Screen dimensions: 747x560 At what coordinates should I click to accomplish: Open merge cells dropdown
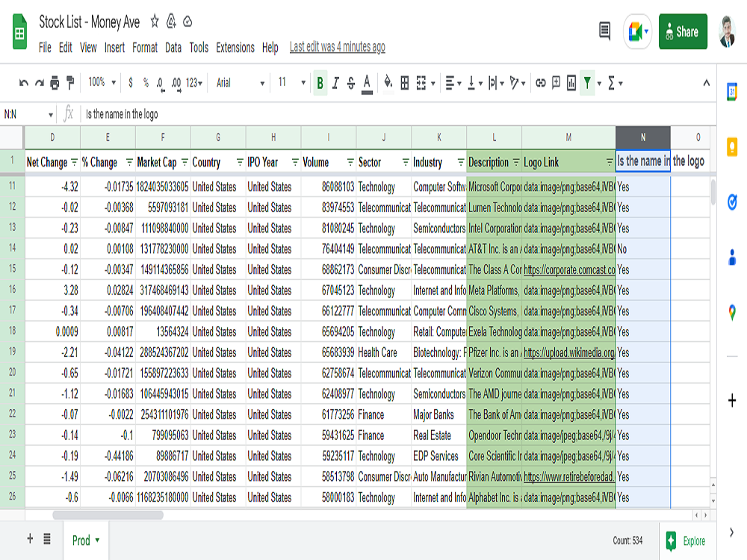coord(426,84)
